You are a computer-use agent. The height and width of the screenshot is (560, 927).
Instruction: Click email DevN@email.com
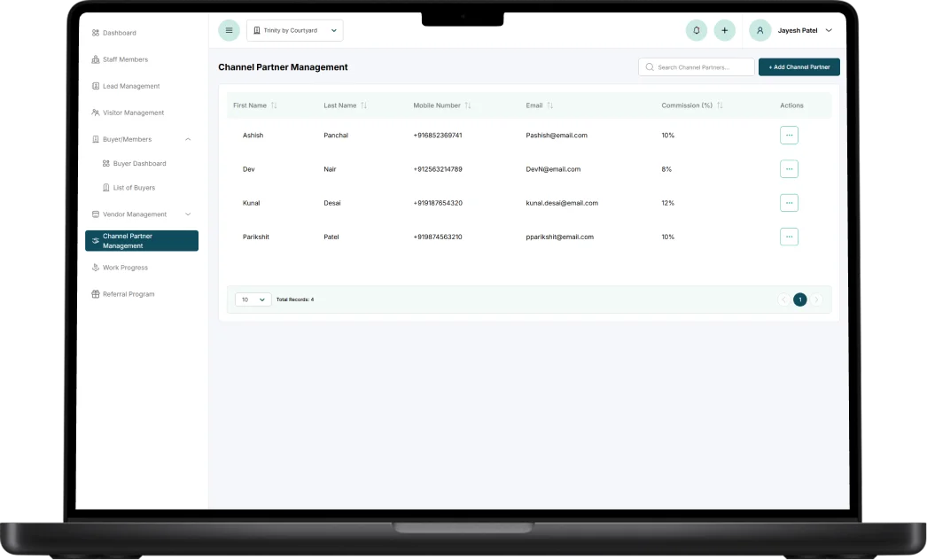coord(553,169)
